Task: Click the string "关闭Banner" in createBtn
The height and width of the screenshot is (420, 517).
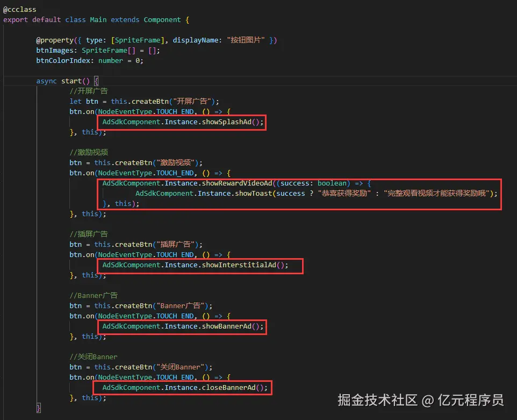Action: coord(181,367)
